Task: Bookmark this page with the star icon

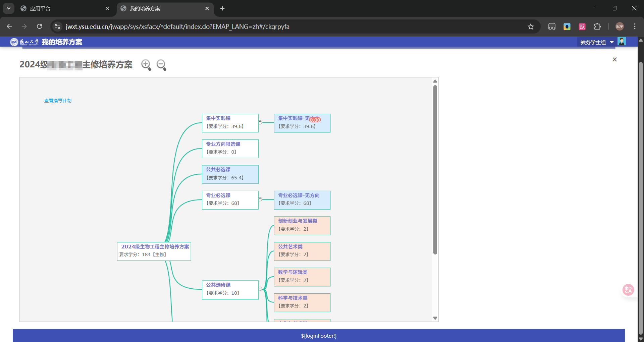Action: pos(531,26)
